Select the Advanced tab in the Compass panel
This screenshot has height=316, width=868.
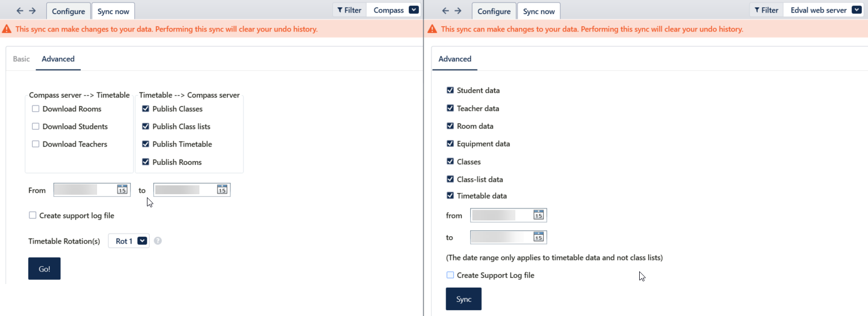58,59
